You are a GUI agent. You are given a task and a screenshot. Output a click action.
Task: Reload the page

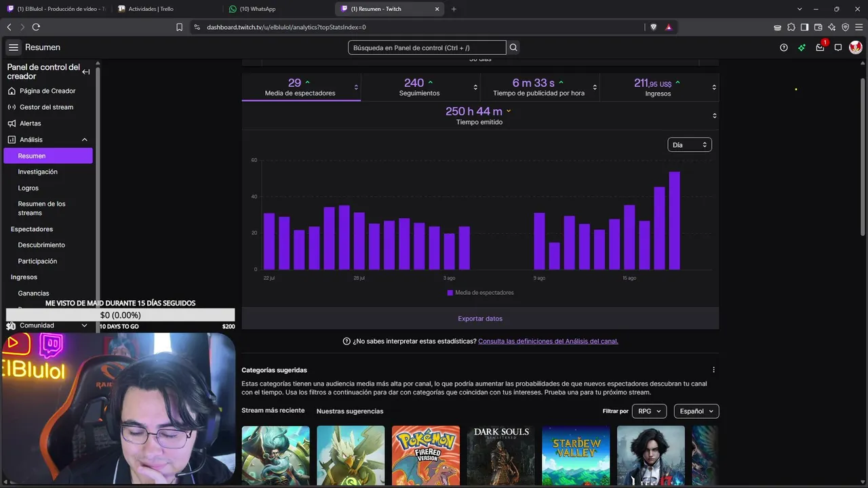pyautogui.click(x=36, y=27)
